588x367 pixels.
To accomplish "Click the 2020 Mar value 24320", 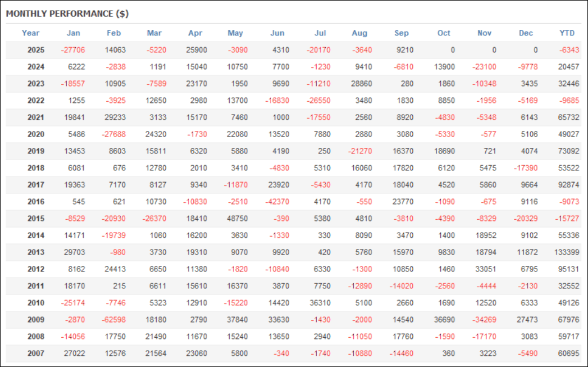I will tap(156, 134).
